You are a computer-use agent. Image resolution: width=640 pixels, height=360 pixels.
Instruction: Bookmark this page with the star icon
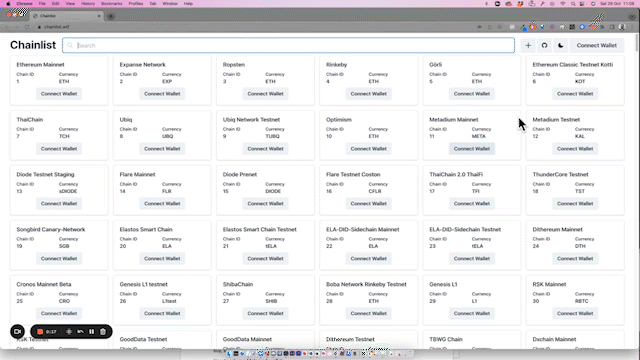coord(500,27)
